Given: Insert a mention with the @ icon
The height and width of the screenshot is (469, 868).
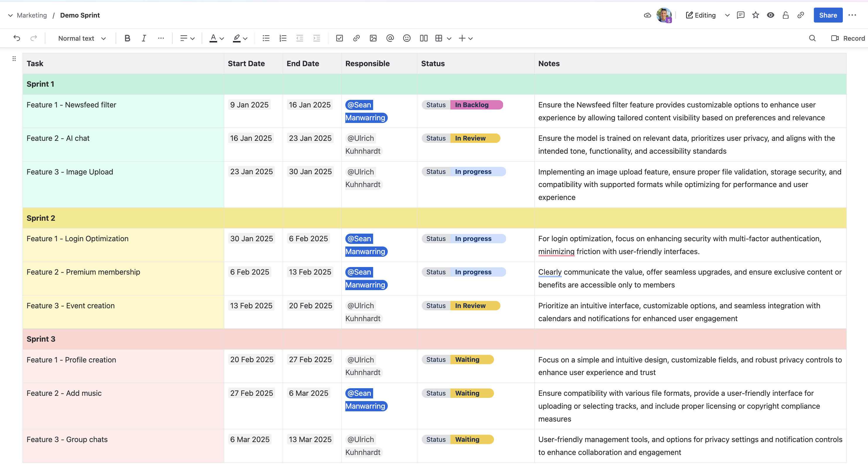Looking at the screenshot, I should (390, 38).
